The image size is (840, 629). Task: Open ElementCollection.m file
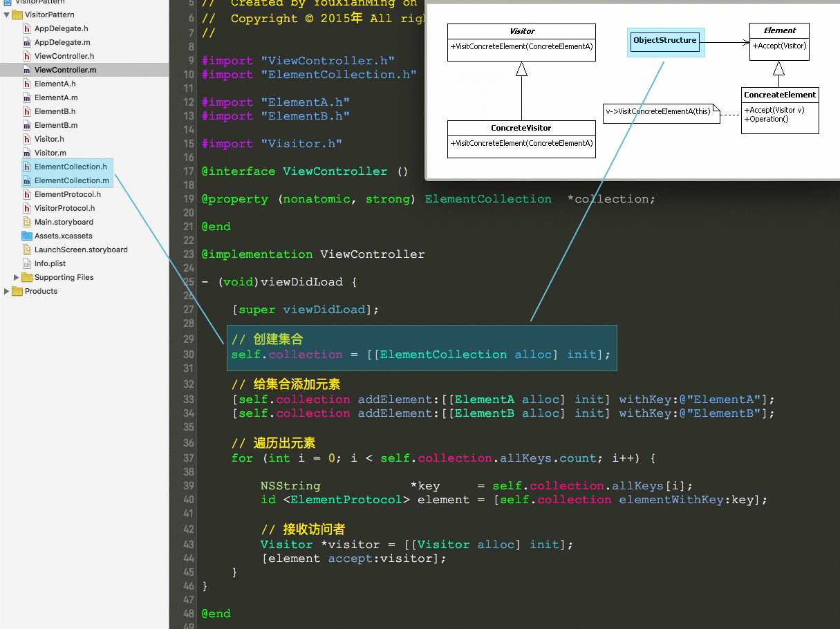(x=72, y=180)
